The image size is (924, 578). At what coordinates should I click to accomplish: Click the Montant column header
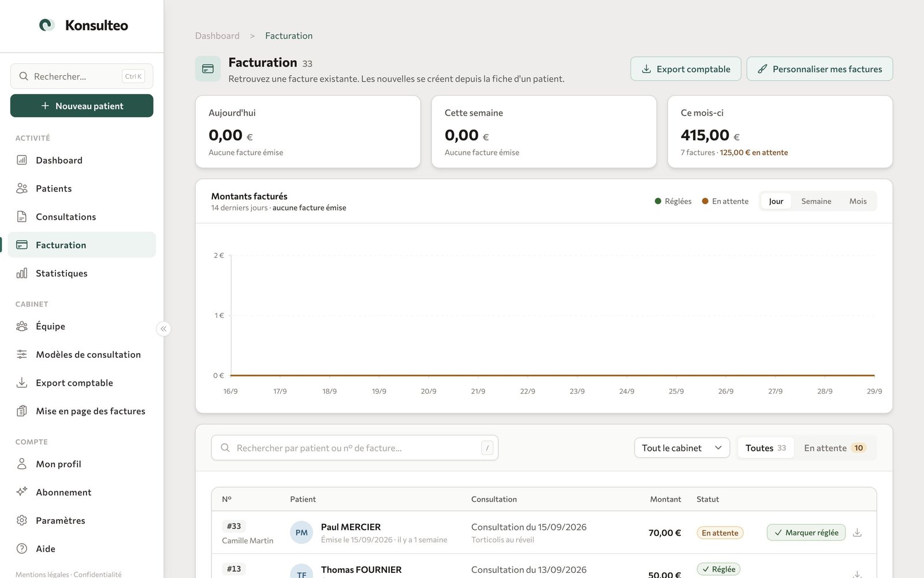click(x=665, y=499)
